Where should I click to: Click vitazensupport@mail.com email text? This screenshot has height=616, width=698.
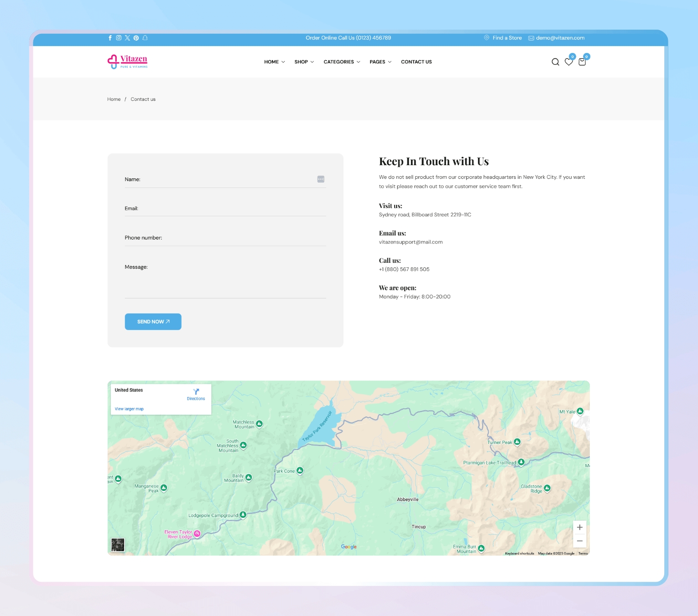coord(411,242)
